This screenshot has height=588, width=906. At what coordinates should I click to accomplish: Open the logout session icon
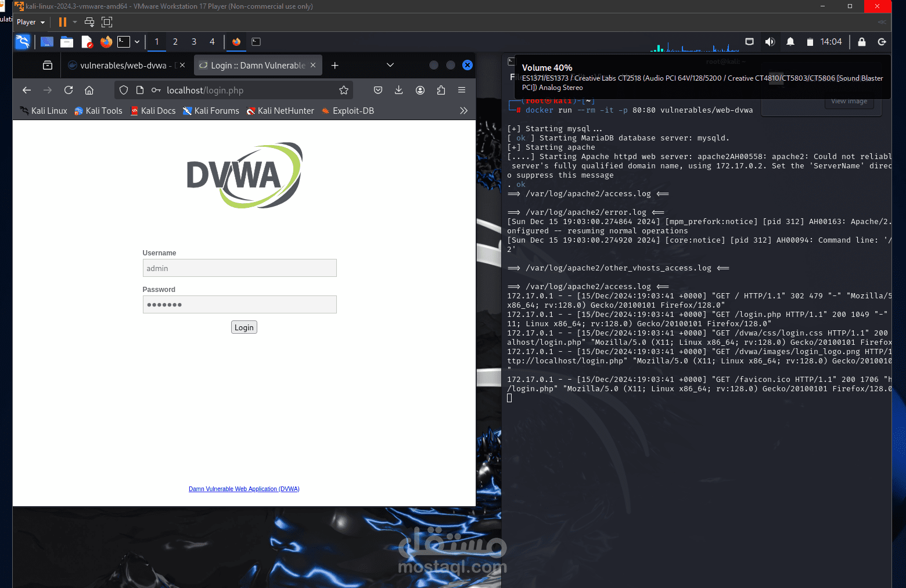[x=882, y=42]
